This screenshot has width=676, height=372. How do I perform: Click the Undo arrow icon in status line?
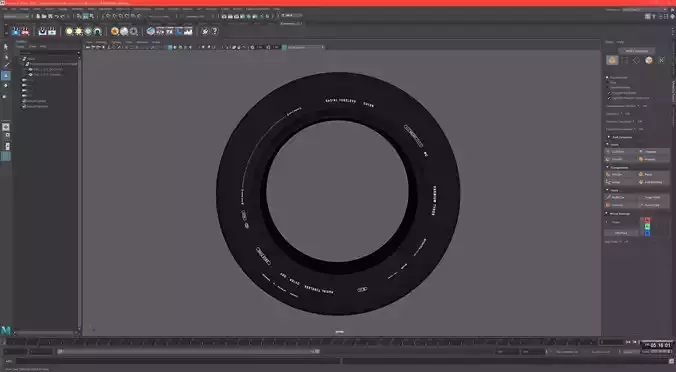(x=56, y=16)
